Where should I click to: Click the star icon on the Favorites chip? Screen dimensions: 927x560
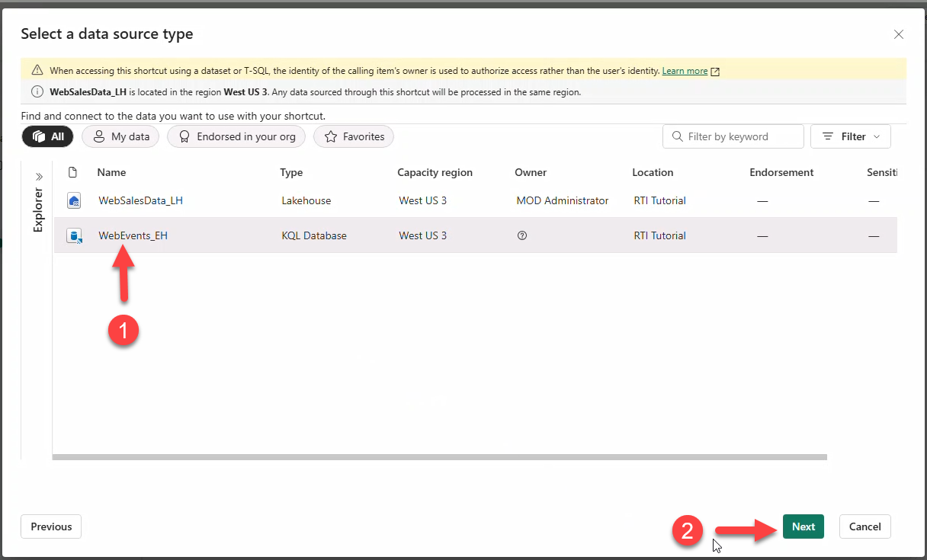point(331,136)
